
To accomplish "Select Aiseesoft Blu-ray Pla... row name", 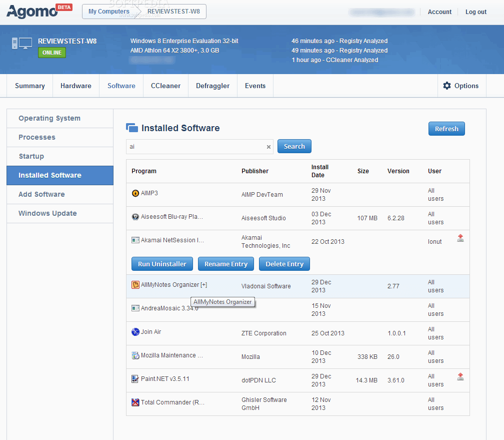I will click(171, 217).
